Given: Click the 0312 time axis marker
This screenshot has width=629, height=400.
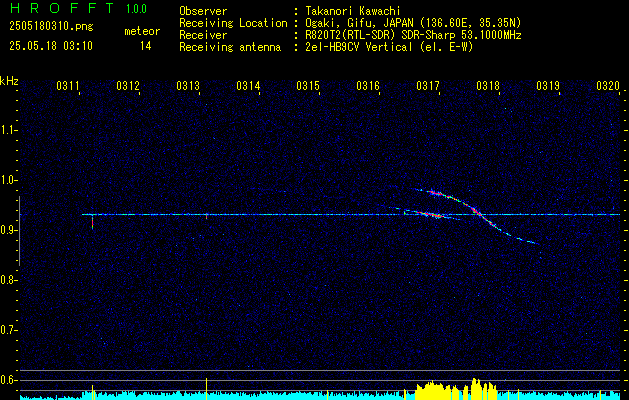Looking at the screenshot, I should coord(128,85).
